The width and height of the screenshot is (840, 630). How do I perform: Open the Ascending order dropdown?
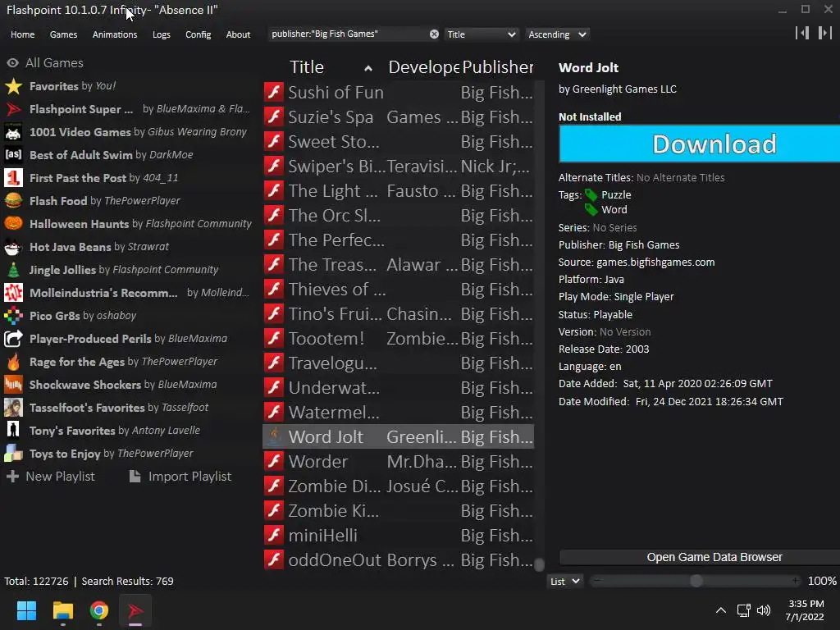(557, 34)
